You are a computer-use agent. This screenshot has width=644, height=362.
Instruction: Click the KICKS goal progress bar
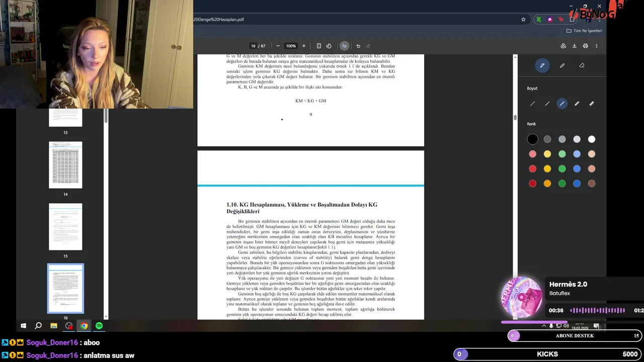pyautogui.click(x=547, y=354)
